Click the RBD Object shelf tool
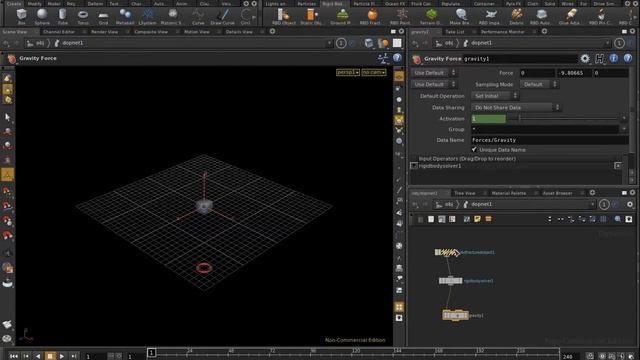The width and height of the screenshot is (640, 360). 283,16
